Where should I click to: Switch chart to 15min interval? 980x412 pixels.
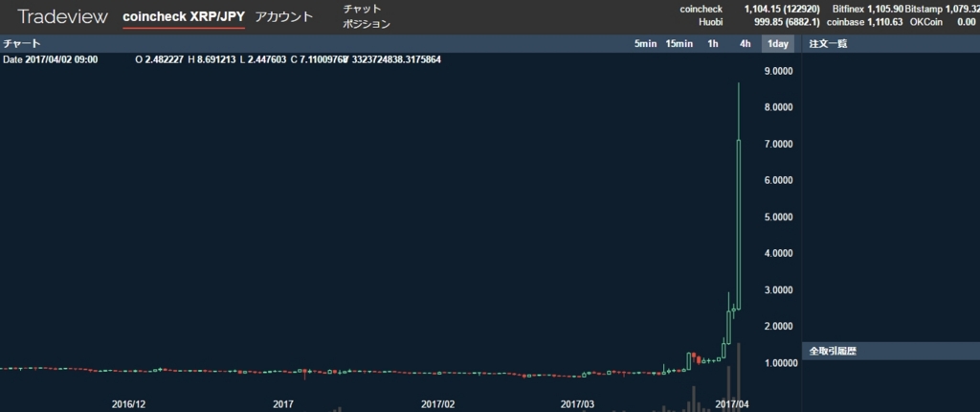coord(679,44)
